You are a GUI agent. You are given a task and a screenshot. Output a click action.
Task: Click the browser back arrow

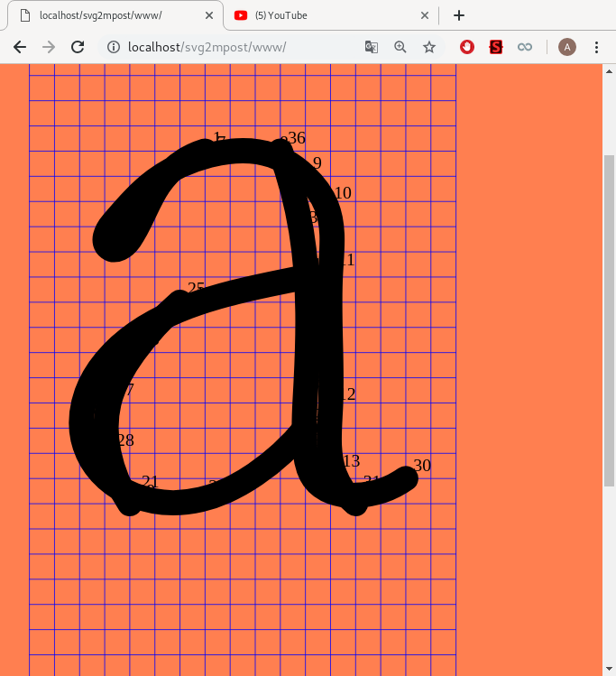(20, 47)
